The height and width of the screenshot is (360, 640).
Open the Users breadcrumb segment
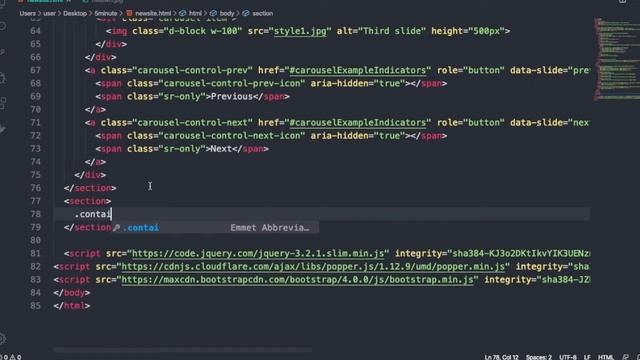[x=27, y=13]
